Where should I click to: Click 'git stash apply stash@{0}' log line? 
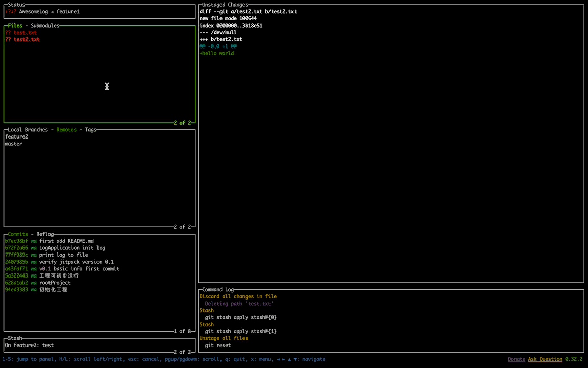(241, 317)
